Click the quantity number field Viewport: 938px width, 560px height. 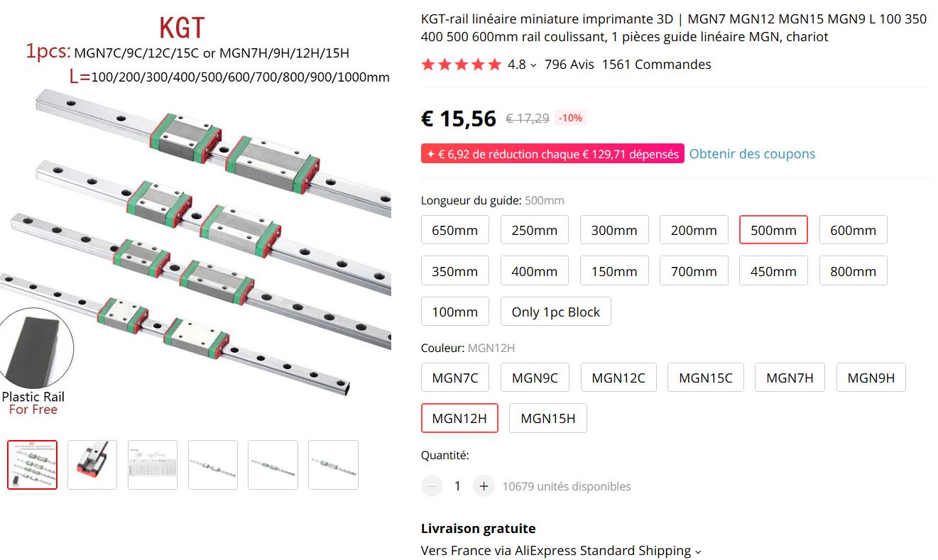[457, 486]
